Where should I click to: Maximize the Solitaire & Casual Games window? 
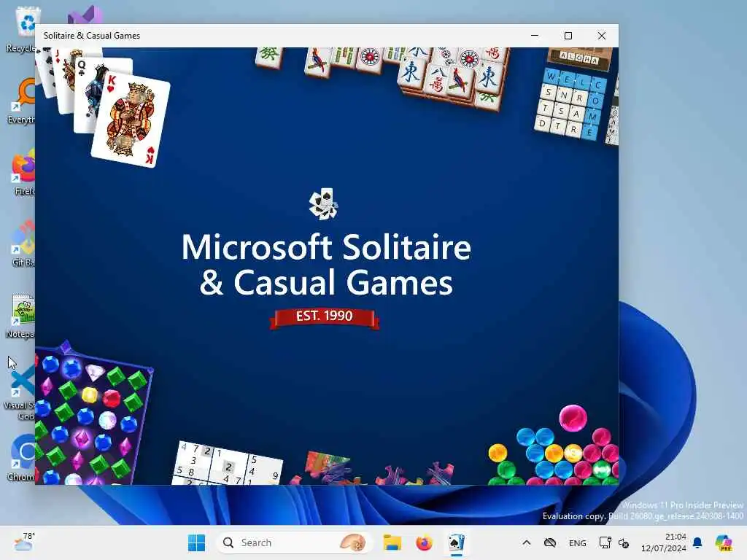568,36
